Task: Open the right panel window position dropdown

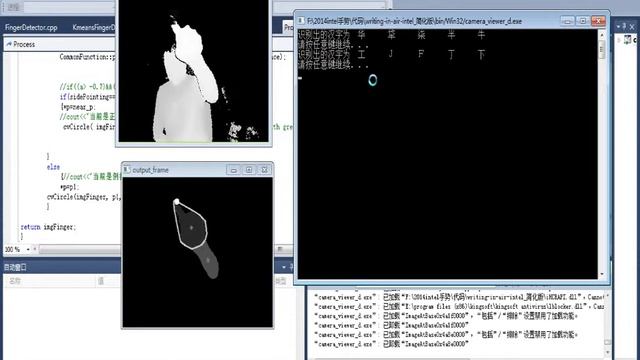Action: [x=618, y=27]
